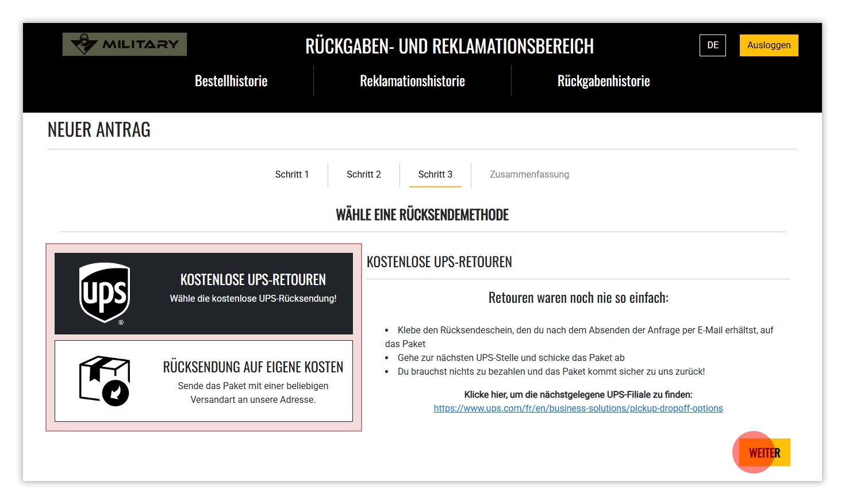Choose "Wähle die kostenlose UPS-Rücksendung!" option text
The width and height of the screenshot is (845, 504).
253,299
